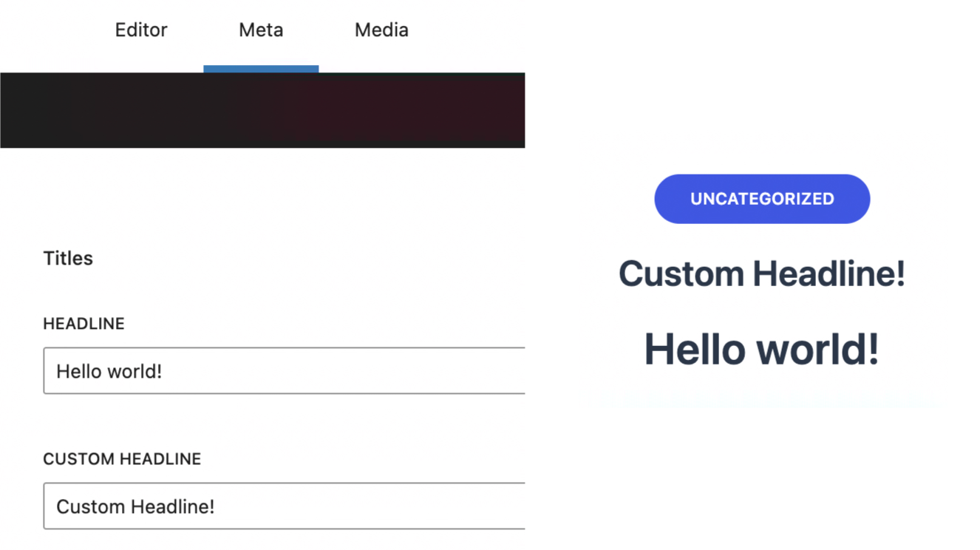980x550 pixels.
Task: Select the Meta tab
Action: coord(261,30)
